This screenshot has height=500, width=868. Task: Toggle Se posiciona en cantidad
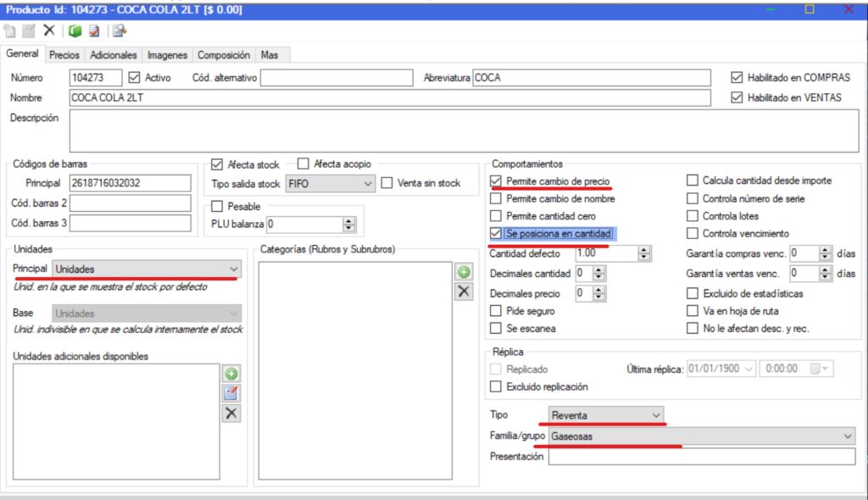click(495, 233)
